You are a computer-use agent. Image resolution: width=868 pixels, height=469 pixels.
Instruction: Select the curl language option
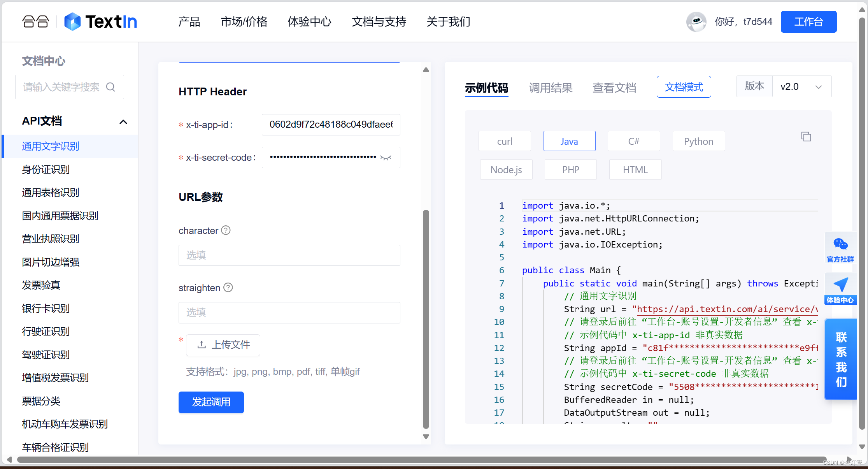tap(505, 141)
